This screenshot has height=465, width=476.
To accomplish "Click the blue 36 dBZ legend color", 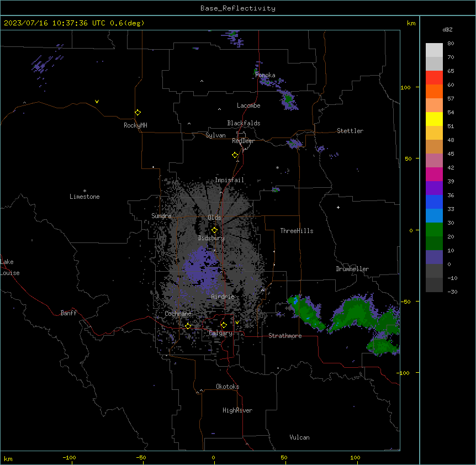I will 434,202.
